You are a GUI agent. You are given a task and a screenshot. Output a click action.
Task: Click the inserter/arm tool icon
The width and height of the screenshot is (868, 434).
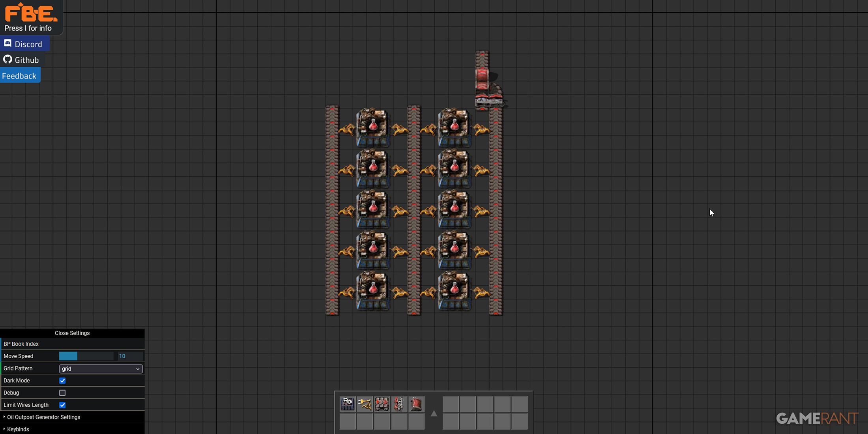(365, 404)
